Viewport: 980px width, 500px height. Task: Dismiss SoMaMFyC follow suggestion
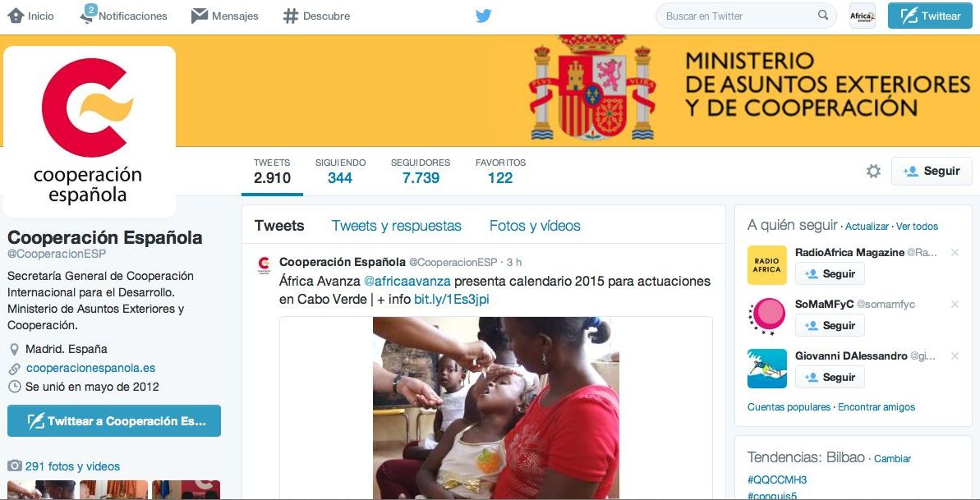[x=955, y=305]
